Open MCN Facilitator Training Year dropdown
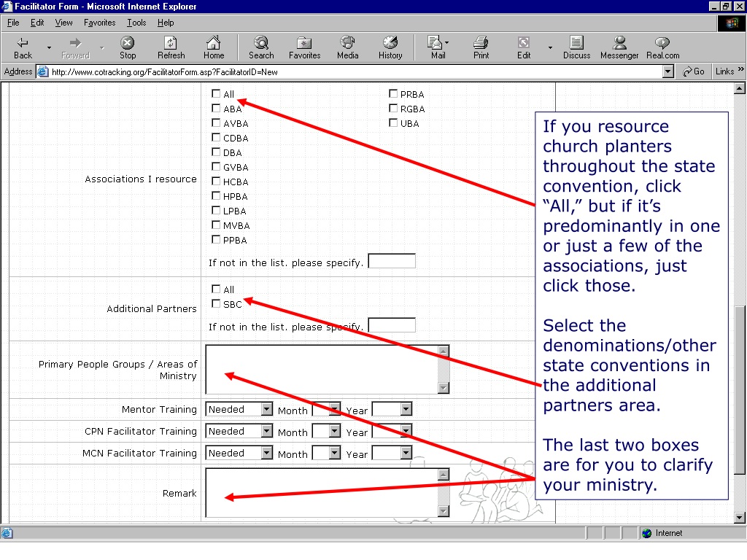 [392, 453]
